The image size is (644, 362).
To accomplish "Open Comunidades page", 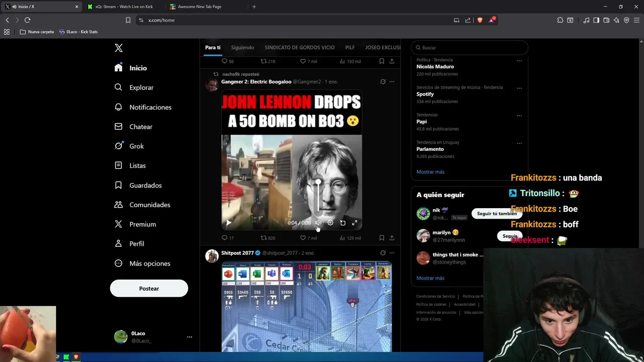I will 142,205.
